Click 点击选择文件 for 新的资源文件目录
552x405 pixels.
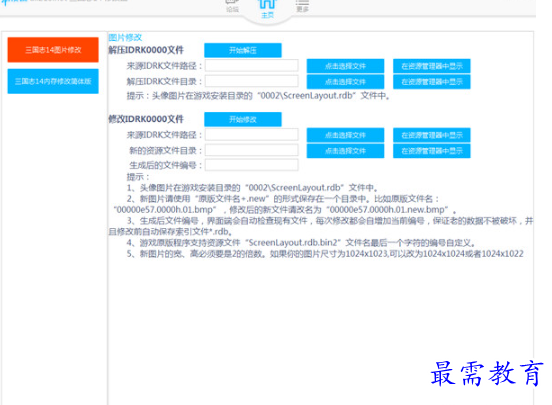(x=345, y=151)
